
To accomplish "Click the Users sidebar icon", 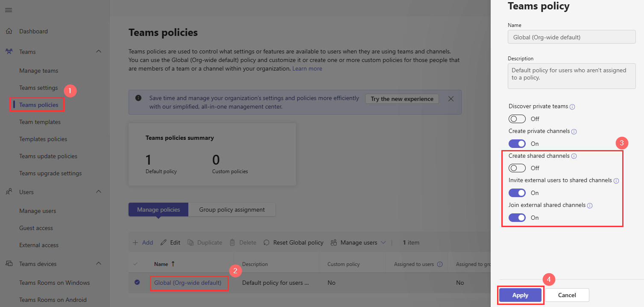I will [8, 192].
